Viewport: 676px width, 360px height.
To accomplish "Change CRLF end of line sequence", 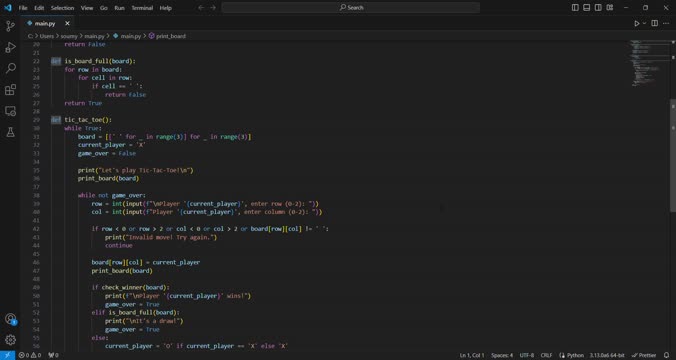I will tap(546, 355).
